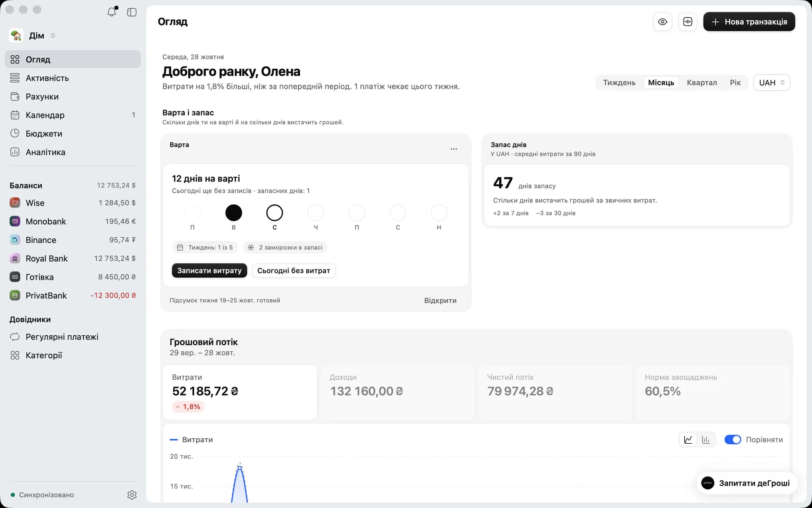Viewport: 812px width, 508px height.
Task: Expand the Дім workspace switcher
Action: click(x=33, y=35)
